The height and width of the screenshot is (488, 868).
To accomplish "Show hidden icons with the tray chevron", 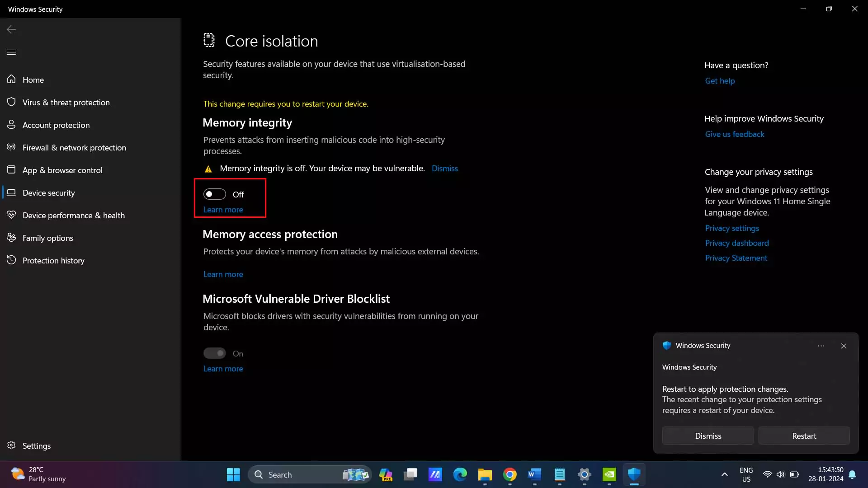I will click(725, 474).
